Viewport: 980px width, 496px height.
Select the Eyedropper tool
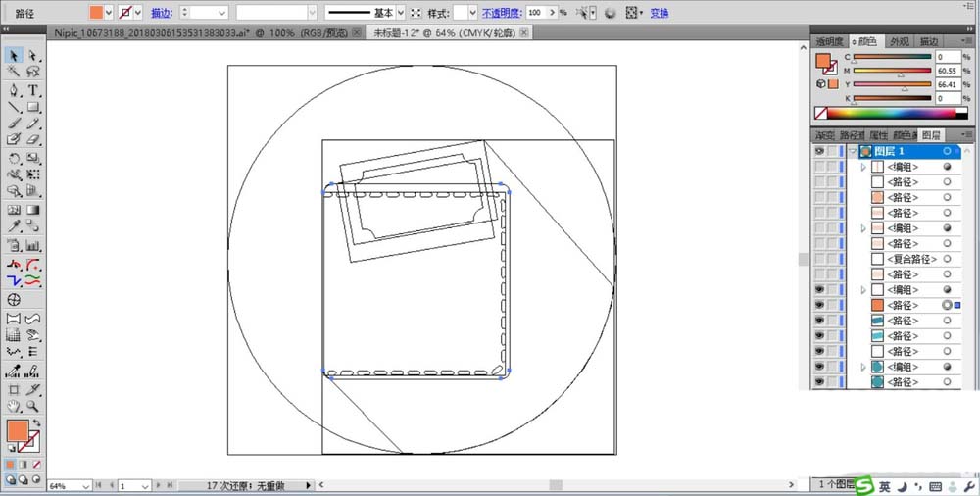(13, 225)
